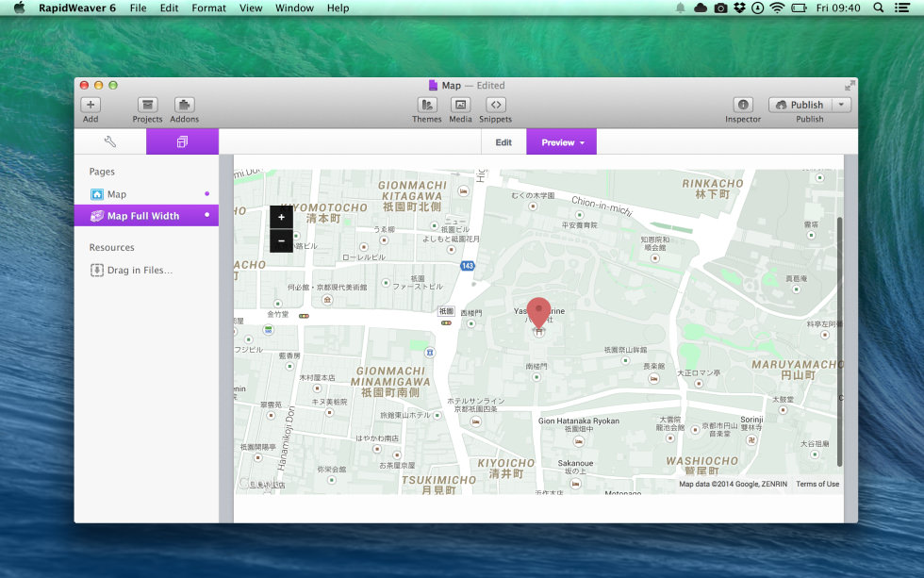Screen dimensions: 924x578
Task: Expand the Publish dropdown arrow
Action: point(841,105)
